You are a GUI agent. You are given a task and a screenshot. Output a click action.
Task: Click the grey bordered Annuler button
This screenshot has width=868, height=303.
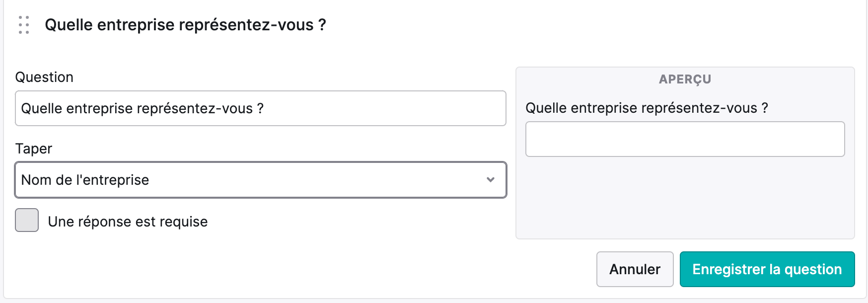635,269
